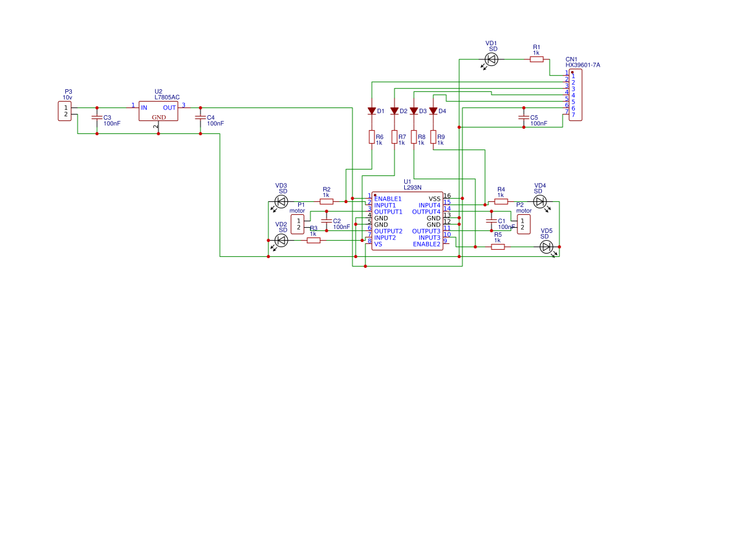Click the diode D1 symbol
Screen dimensions: 756x535
click(x=371, y=111)
